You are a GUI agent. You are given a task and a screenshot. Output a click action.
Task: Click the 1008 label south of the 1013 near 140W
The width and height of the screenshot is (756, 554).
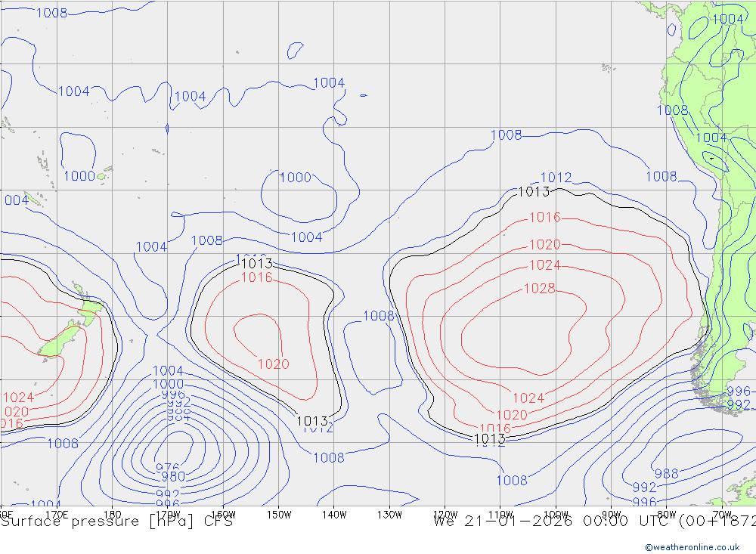329,457
